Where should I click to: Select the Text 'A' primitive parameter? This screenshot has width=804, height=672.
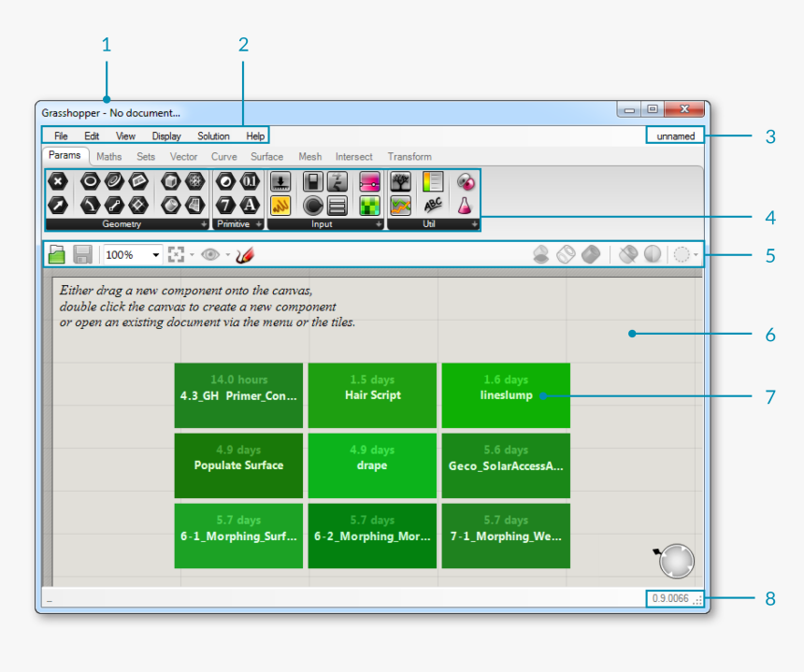(x=250, y=205)
